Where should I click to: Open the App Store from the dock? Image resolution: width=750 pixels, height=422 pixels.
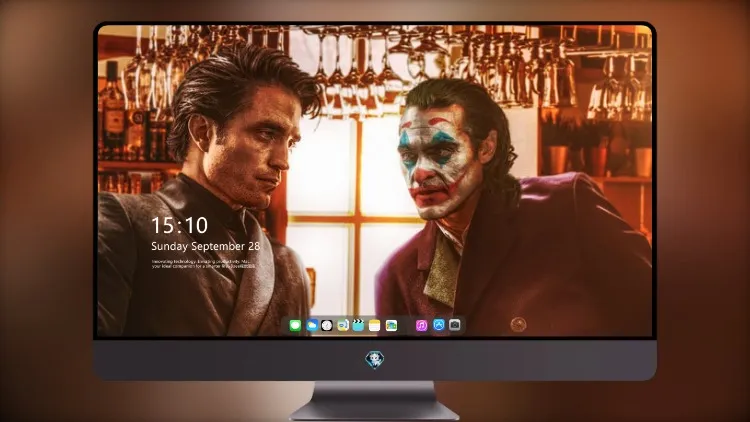(x=439, y=325)
